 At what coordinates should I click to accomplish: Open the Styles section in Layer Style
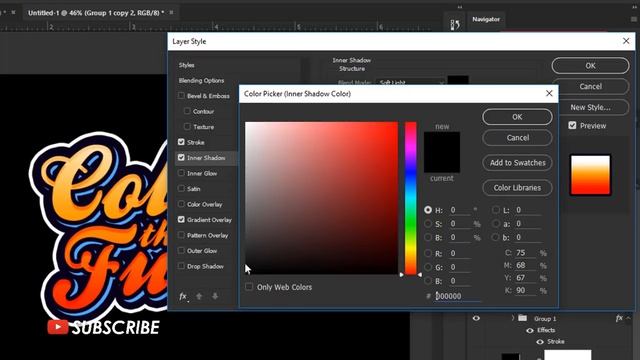pyautogui.click(x=187, y=65)
